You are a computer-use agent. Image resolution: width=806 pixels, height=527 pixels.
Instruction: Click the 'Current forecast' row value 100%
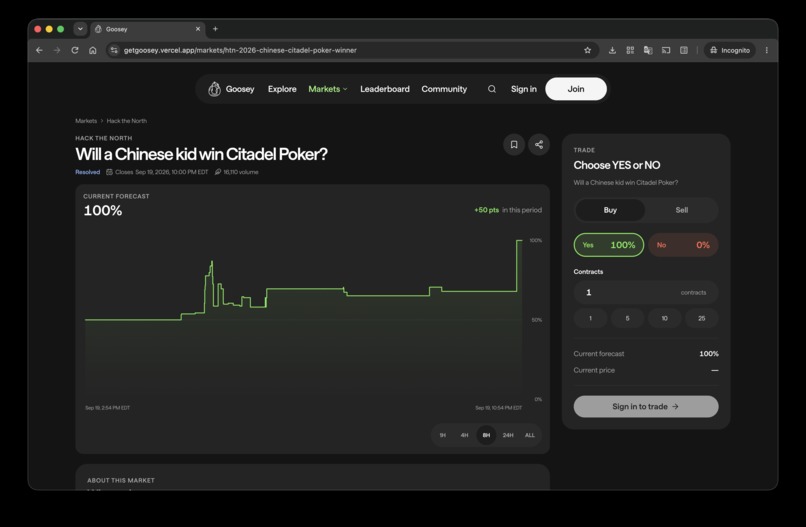[x=709, y=354]
